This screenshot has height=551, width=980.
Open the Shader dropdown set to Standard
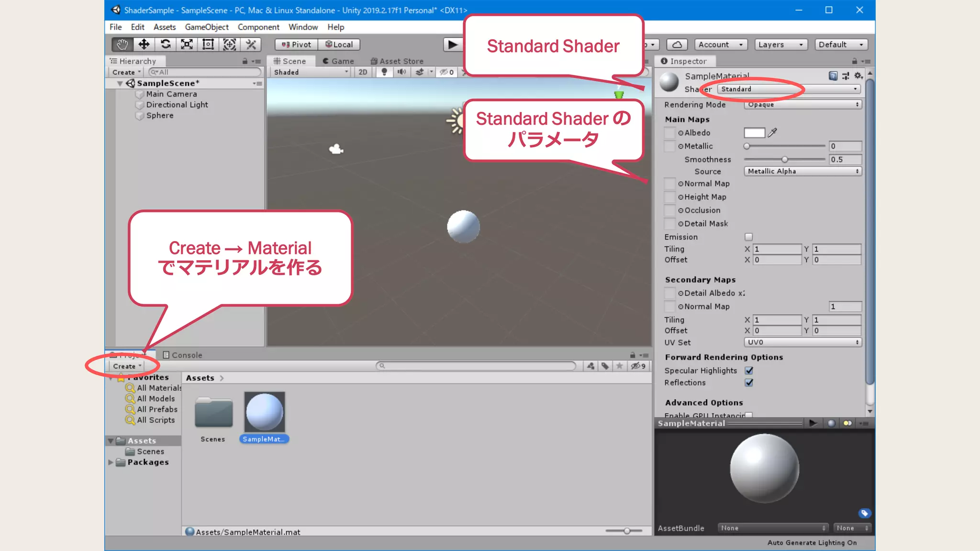coord(789,89)
